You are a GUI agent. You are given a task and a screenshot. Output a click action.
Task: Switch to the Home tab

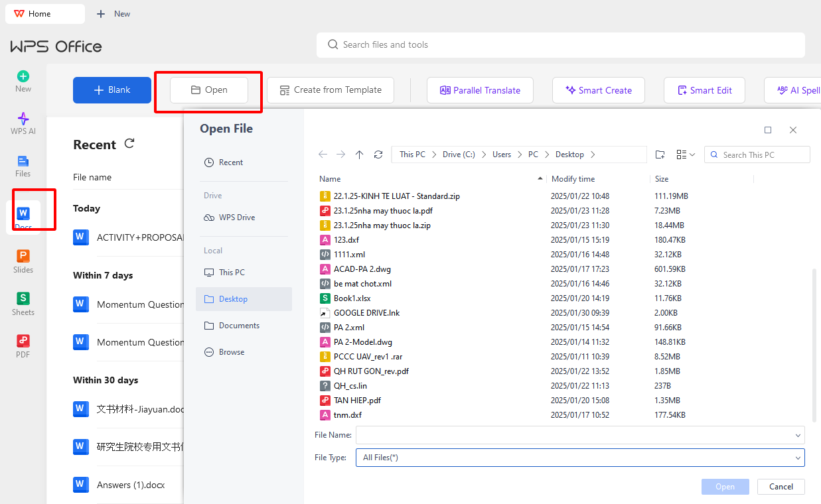coord(44,13)
